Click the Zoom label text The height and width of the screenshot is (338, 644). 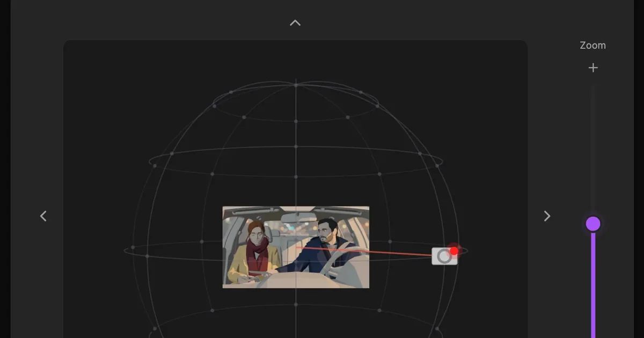[x=593, y=46]
